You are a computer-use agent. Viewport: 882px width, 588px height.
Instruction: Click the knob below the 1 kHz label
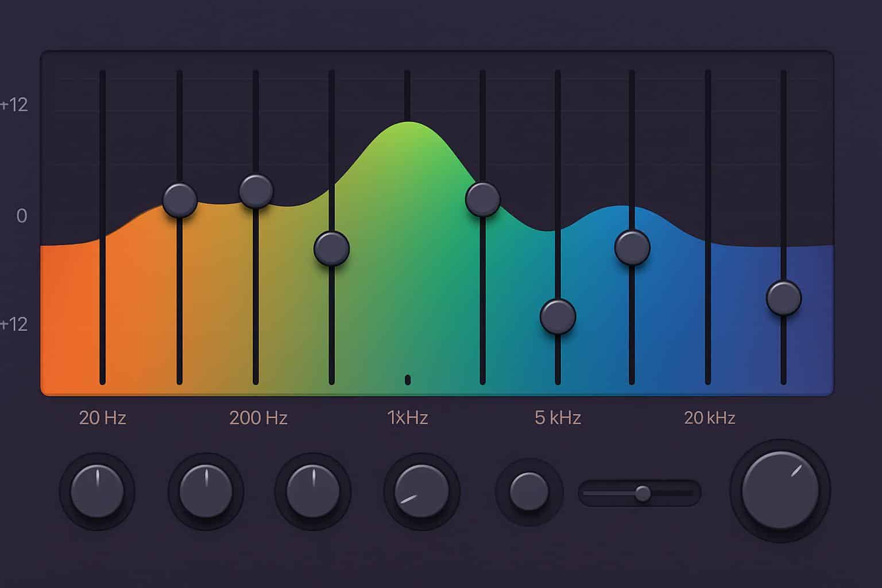pos(421,492)
